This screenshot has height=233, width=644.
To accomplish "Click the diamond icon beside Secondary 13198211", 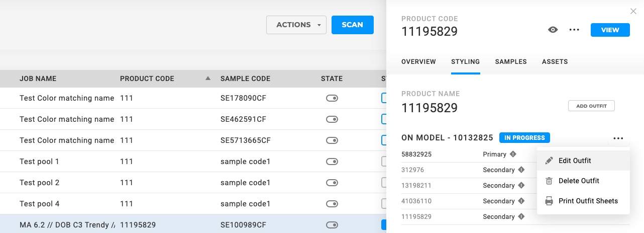I will (x=521, y=186).
